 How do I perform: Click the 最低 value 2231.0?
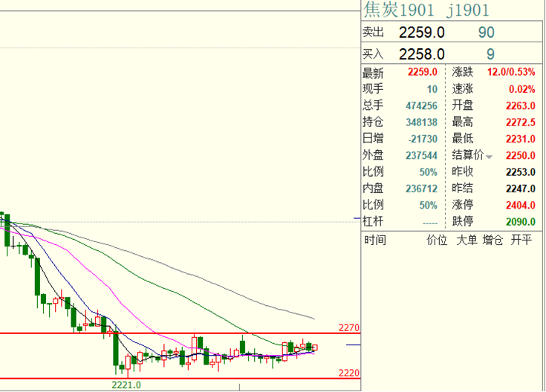pos(520,139)
